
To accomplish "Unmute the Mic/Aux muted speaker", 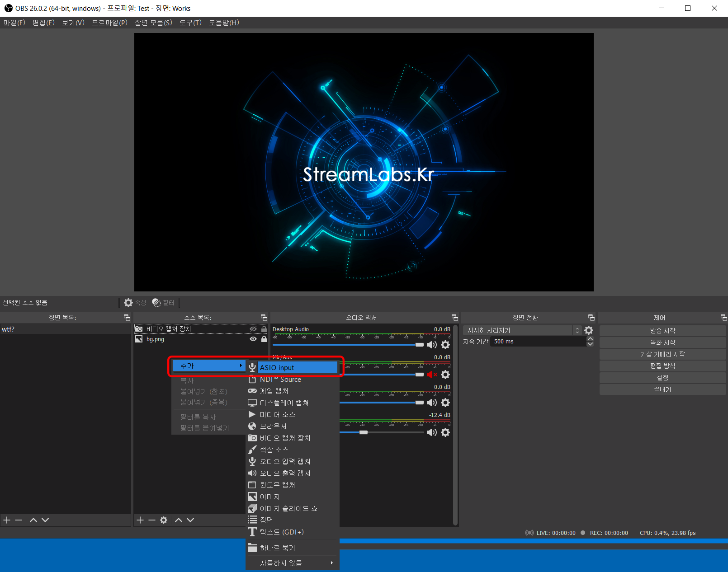I will tap(432, 375).
